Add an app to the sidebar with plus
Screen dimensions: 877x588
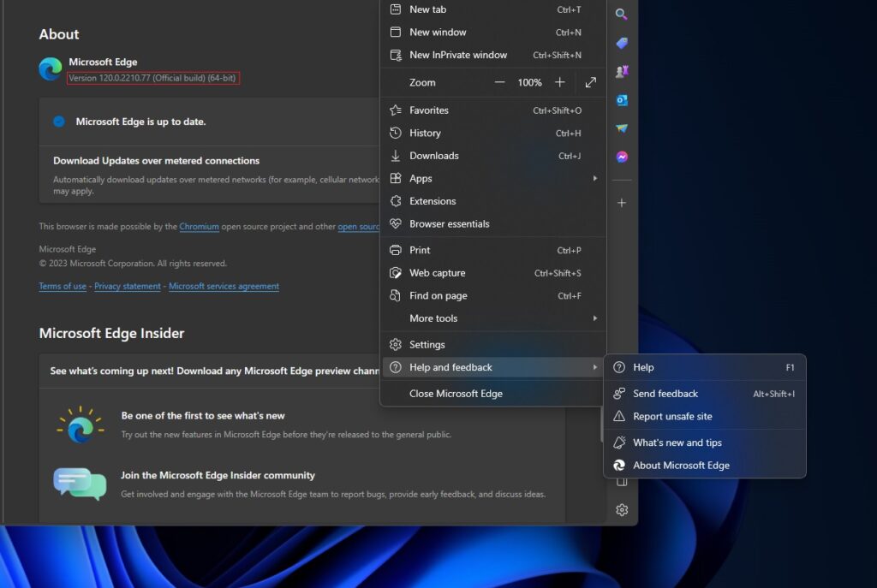click(621, 203)
